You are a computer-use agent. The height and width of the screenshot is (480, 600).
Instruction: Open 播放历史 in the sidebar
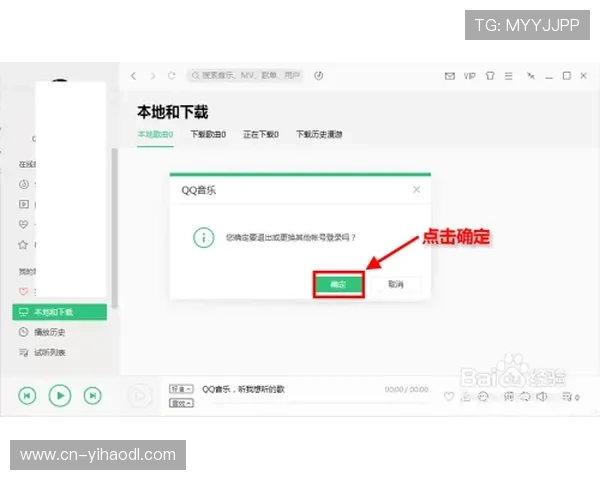[x=49, y=332]
